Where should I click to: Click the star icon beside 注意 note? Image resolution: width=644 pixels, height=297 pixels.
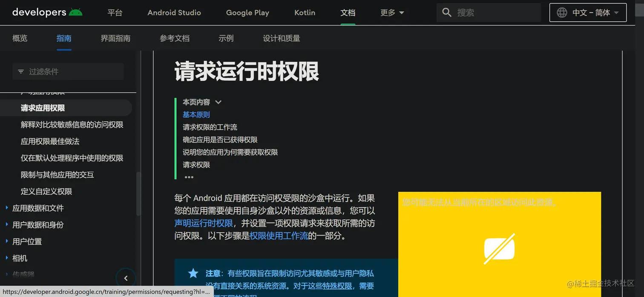click(x=193, y=273)
